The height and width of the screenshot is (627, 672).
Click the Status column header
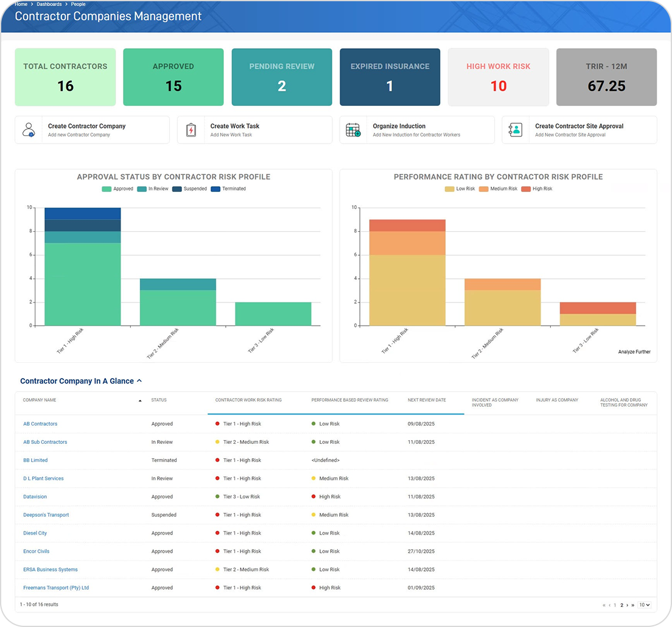point(159,400)
